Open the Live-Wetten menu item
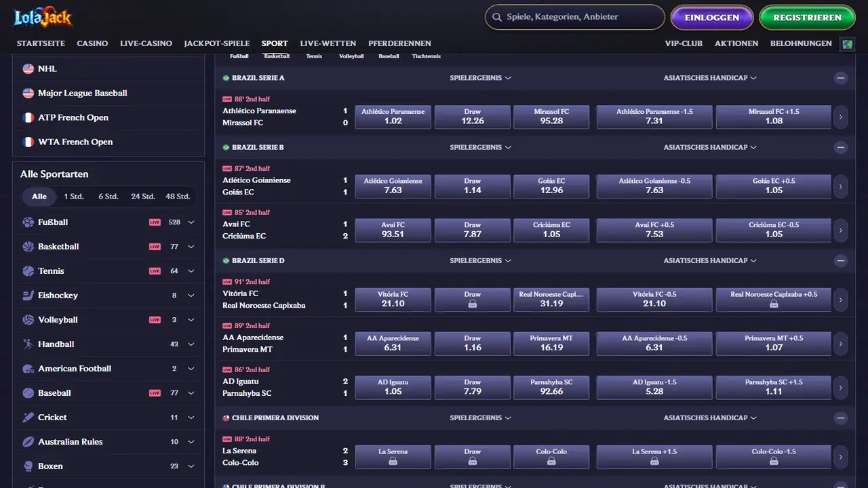The height and width of the screenshot is (488, 868). click(x=328, y=43)
